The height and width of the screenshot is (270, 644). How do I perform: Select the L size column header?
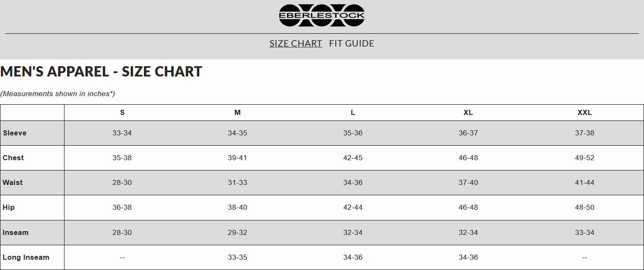tap(353, 113)
